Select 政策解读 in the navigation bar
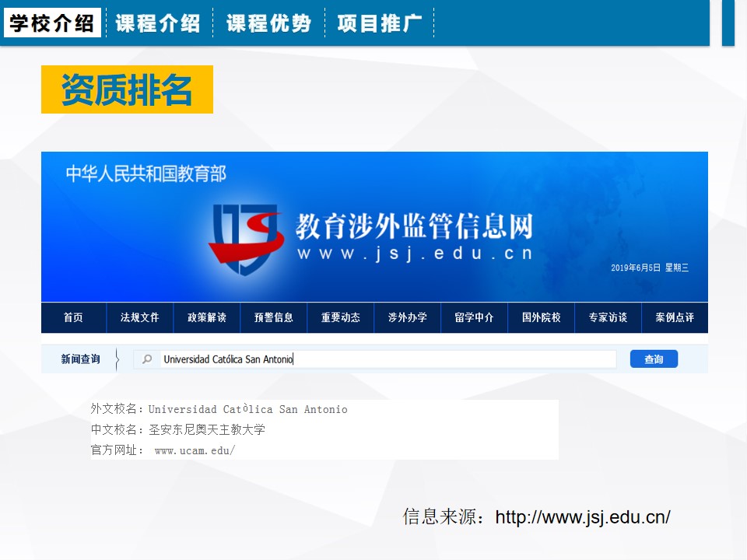The image size is (747, 560). [207, 317]
